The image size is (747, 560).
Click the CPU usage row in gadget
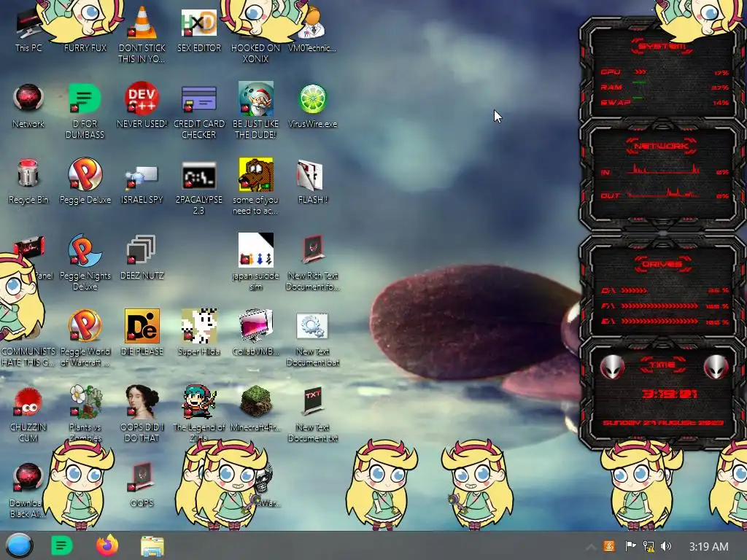pos(665,72)
